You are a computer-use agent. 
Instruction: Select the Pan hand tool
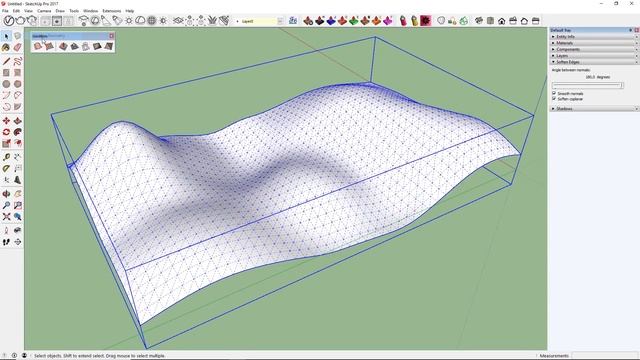(x=18, y=194)
